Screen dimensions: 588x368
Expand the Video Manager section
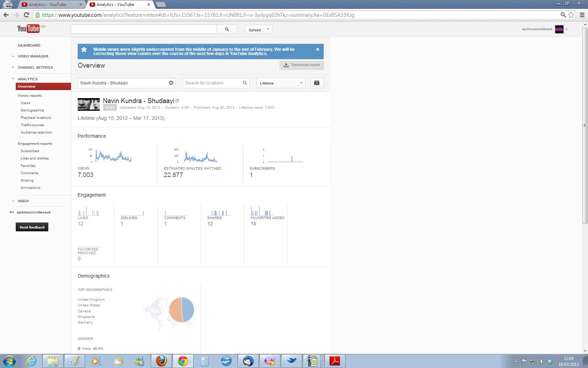(13, 56)
